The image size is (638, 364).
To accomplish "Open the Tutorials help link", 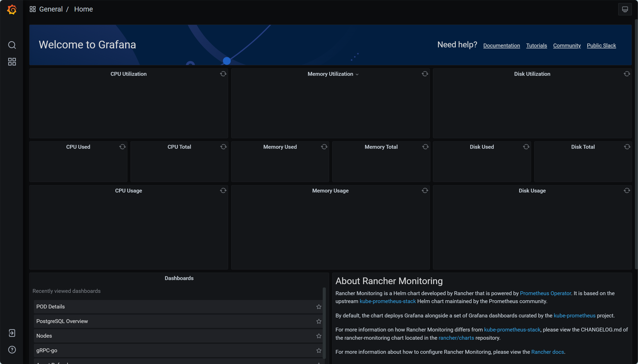I will click(536, 46).
